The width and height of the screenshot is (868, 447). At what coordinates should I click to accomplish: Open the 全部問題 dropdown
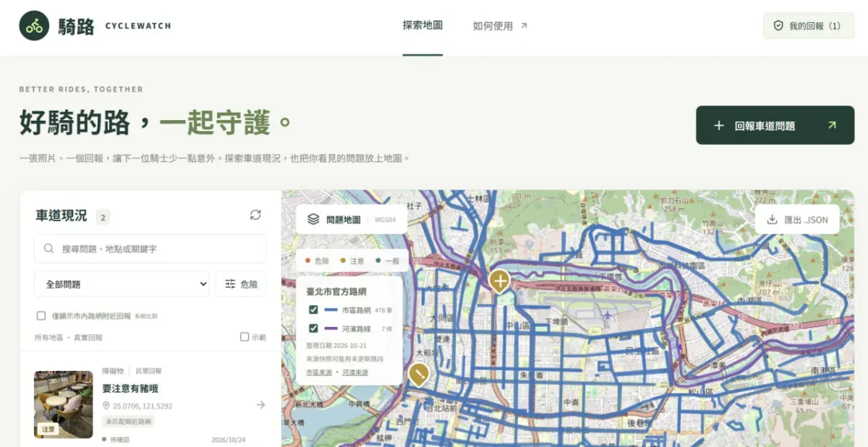tap(122, 284)
